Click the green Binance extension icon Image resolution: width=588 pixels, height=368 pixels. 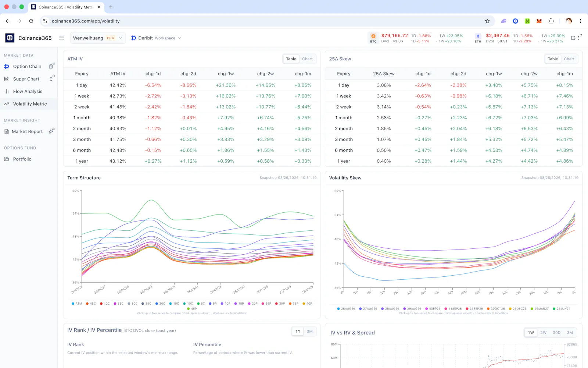tap(527, 21)
